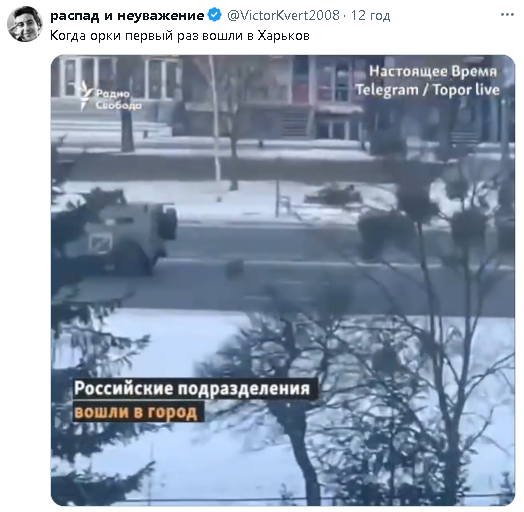Open the @VictorKvert2008 handle link
The height and width of the screenshot is (512, 524).
coord(283,15)
